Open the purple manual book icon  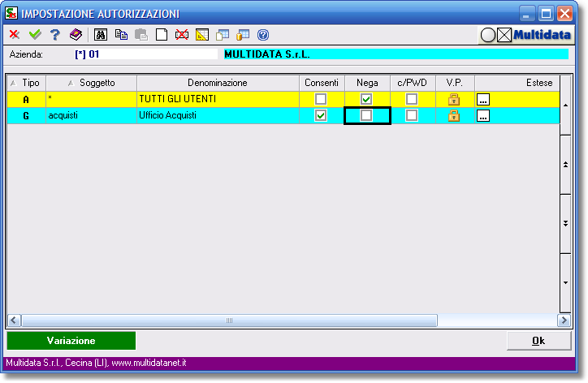coord(76,35)
